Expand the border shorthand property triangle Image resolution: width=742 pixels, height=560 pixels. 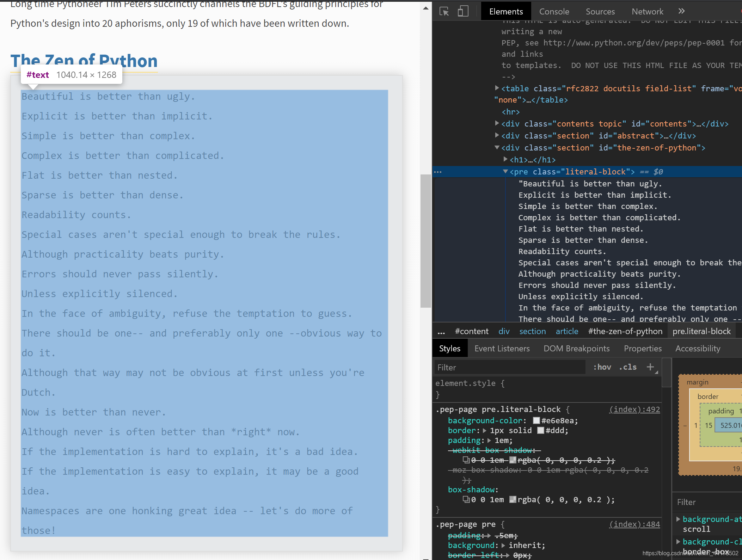click(485, 431)
